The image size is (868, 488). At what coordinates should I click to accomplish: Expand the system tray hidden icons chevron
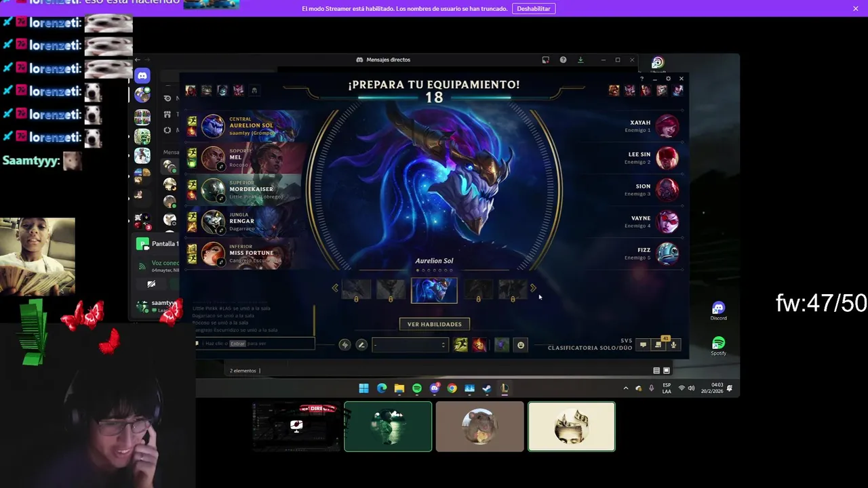(x=625, y=388)
